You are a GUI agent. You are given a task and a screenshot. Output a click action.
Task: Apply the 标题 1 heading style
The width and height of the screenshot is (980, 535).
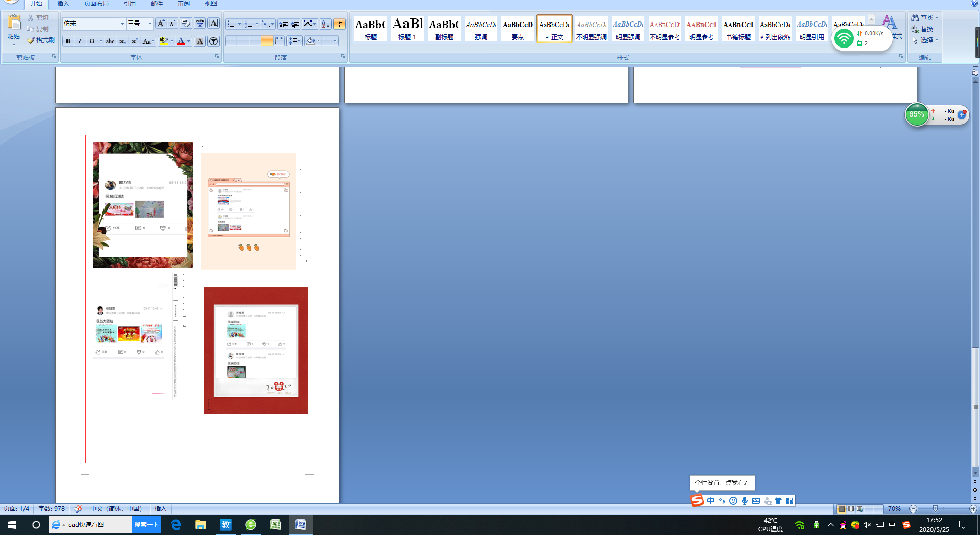[x=407, y=29]
